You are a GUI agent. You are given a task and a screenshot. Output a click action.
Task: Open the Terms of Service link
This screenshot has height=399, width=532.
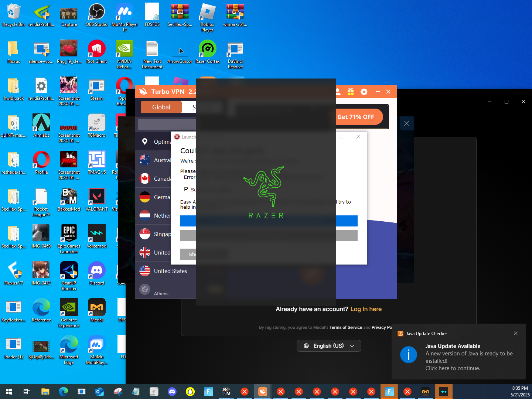pos(346,327)
